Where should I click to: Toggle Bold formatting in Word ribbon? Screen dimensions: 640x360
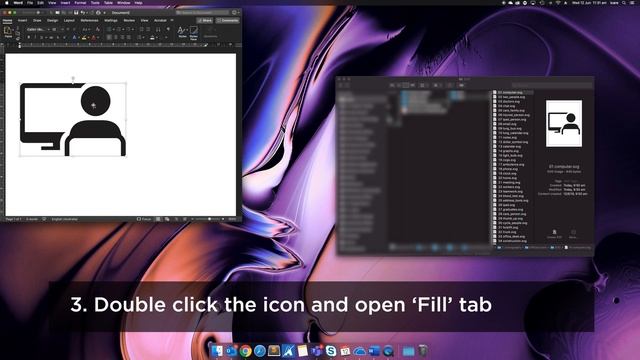point(29,37)
